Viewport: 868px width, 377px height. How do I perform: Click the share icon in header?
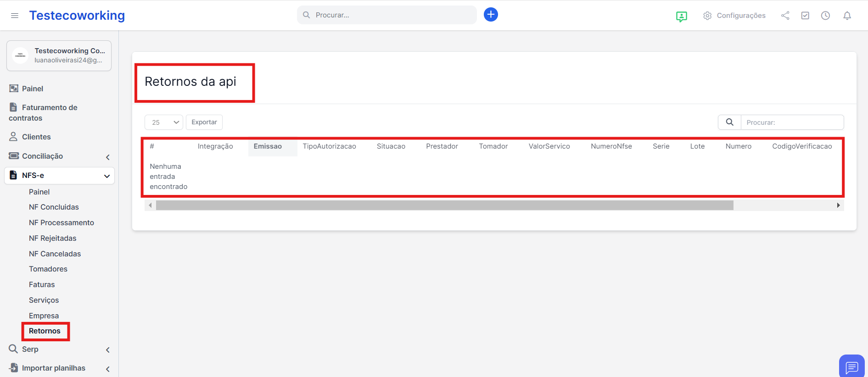pyautogui.click(x=785, y=16)
